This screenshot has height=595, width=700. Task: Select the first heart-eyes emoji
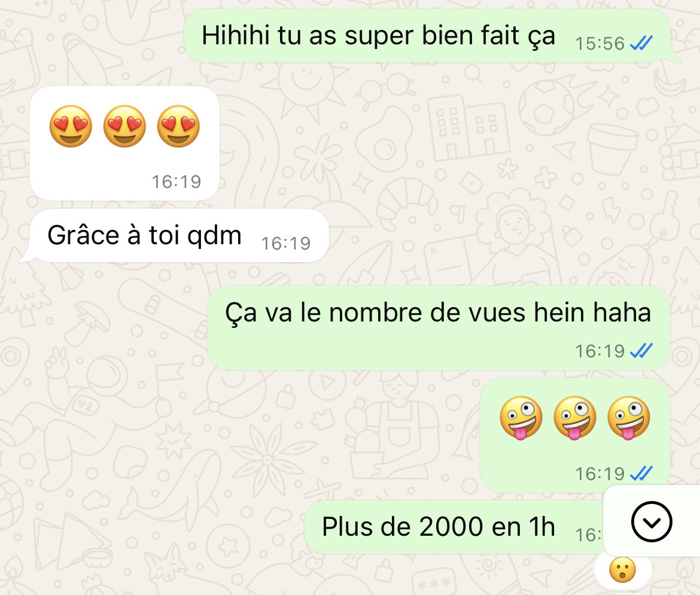[71, 126]
